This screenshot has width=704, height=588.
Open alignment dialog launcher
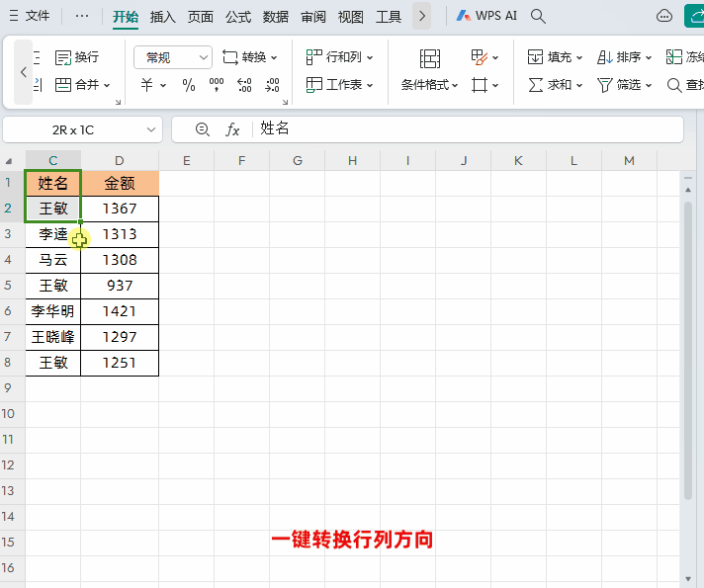point(118,103)
